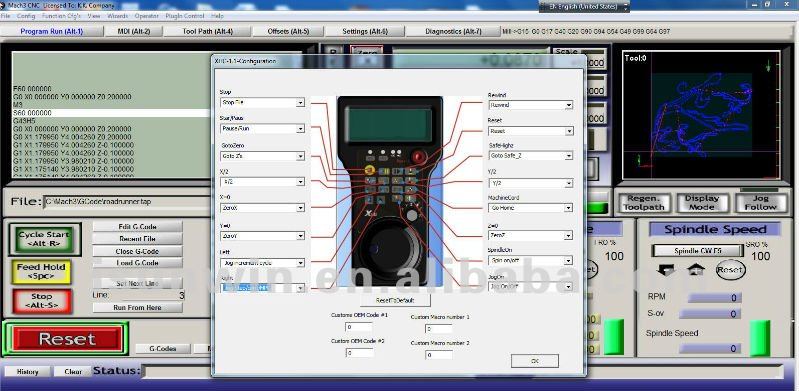Click the yellow Feed Hold button

(x=41, y=271)
